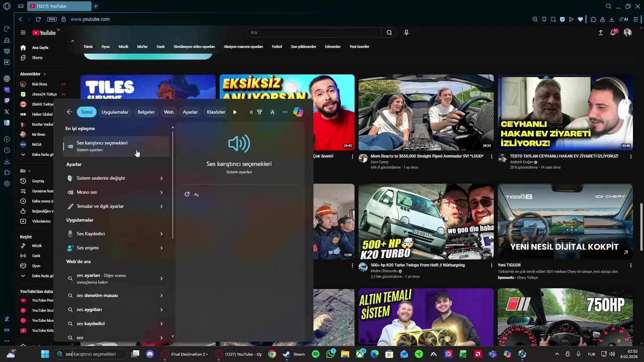The width and height of the screenshot is (644, 362).
Task: Go back in Windows search panel
Action: point(69,112)
